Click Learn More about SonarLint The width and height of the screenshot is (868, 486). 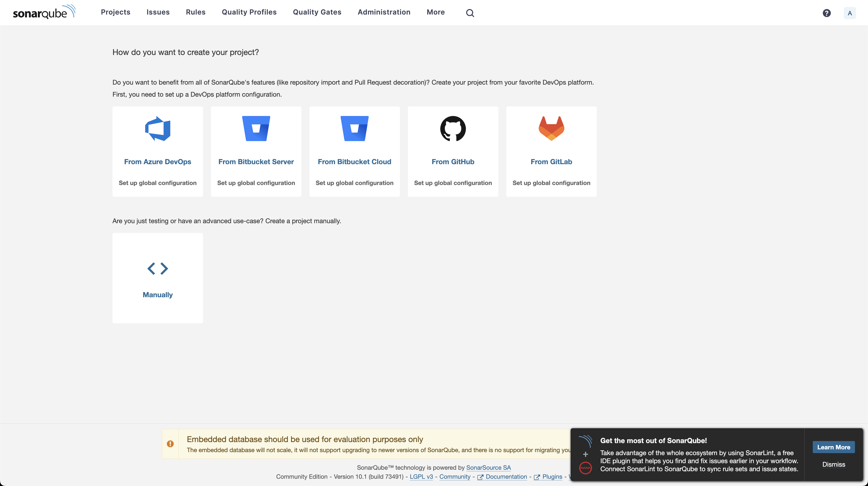pyautogui.click(x=833, y=447)
